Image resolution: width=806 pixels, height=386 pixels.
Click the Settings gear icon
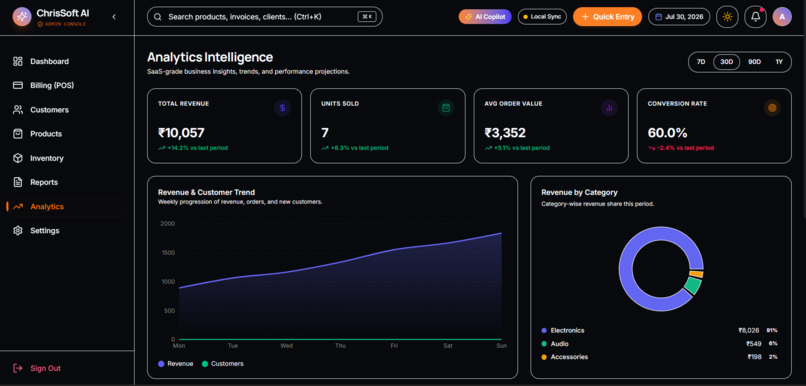coord(18,230)
